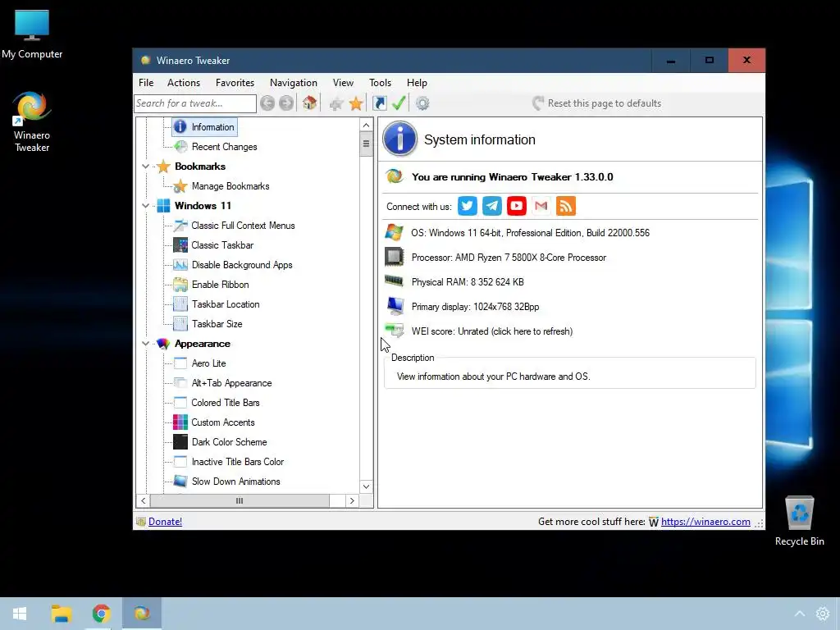Add bookmark using plus-star toolbar icon
Screen dimensions: 840x630
[x=336, y=103]
